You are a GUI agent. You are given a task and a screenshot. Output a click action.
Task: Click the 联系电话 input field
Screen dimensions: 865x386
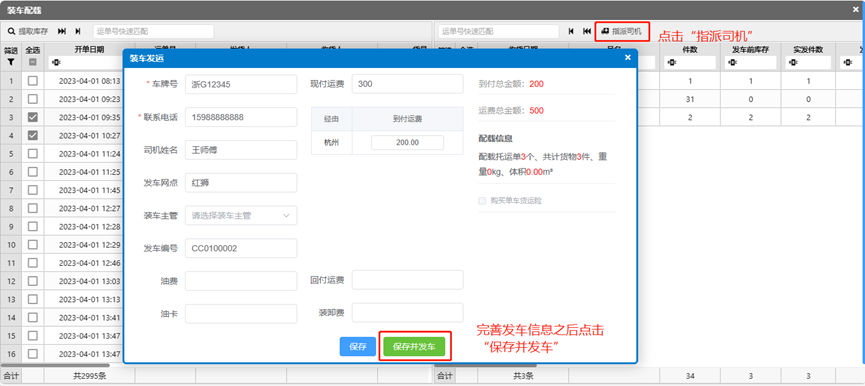(241, 117)
